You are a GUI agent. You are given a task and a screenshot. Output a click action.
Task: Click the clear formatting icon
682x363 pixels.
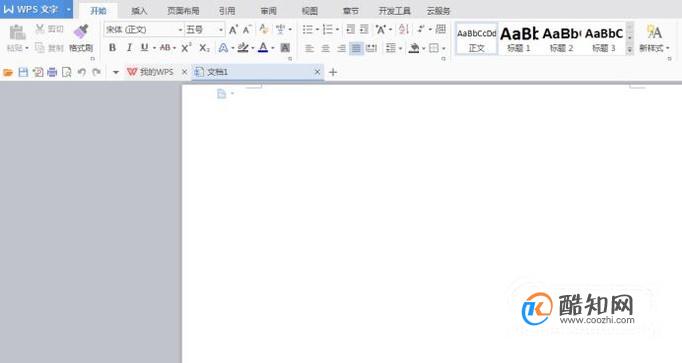(x=264, y=30)
